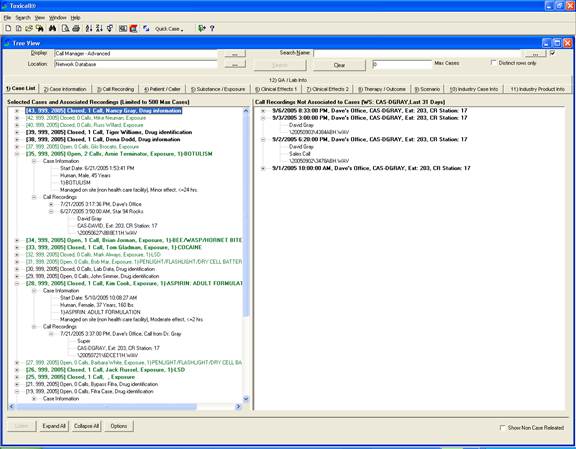Sort descending using the Z-A icon
The height and width of the screenshot is (449, 576).
(x=99, y=28)
